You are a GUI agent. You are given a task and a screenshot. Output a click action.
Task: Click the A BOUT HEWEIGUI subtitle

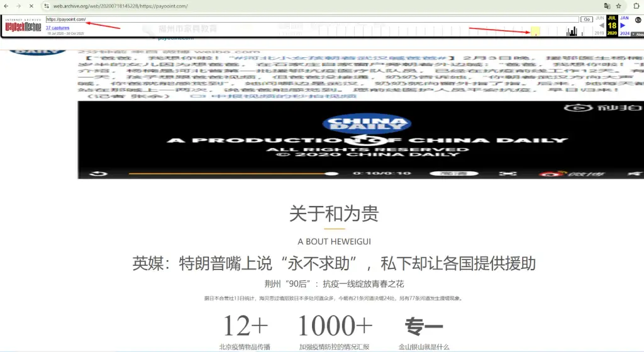click(335, 242)
